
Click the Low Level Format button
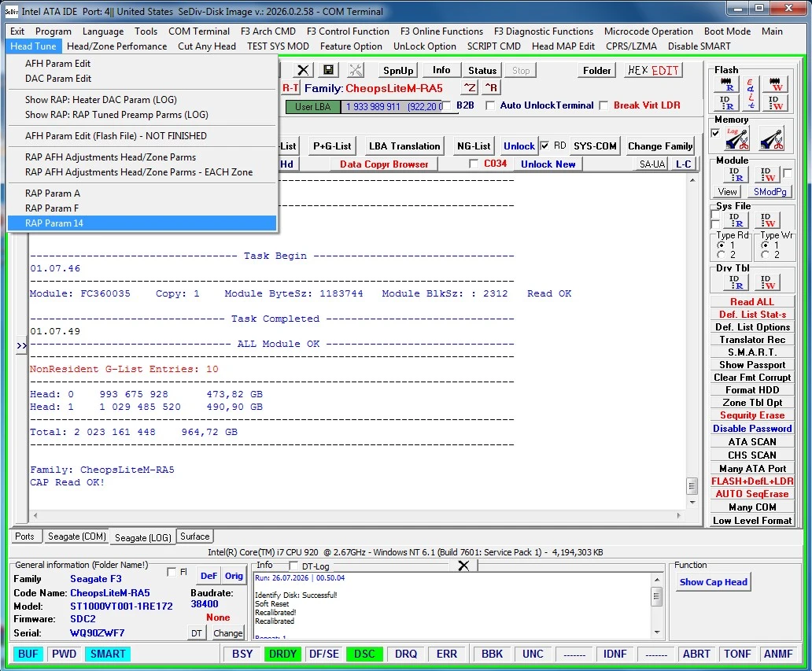pyautogui.click(x=752, y=521)
